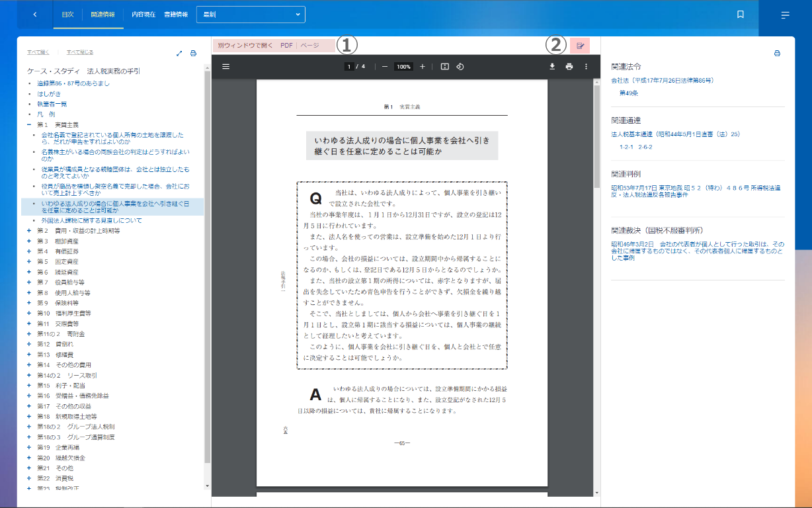Open the PDF viewer sidebar hamburger menu
Image resolution: width=812 pixels, height=508 pixels.
point(225,66)
